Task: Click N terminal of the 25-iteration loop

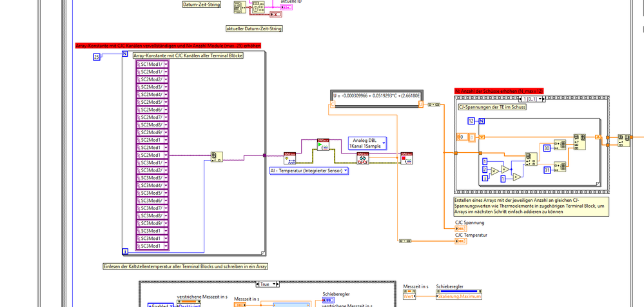Action: tap(125, 54)
